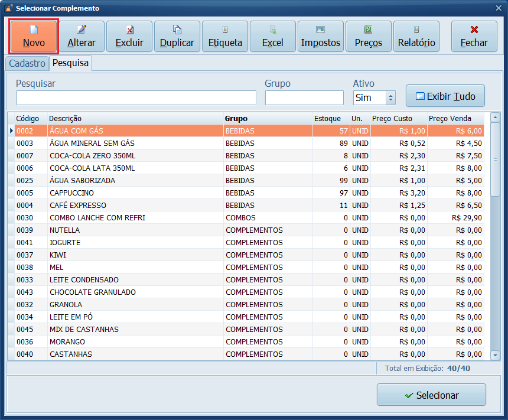This screenshot has height=420, width=508.
Task: Click the Novo toolbar button
Action: point(34,37)
